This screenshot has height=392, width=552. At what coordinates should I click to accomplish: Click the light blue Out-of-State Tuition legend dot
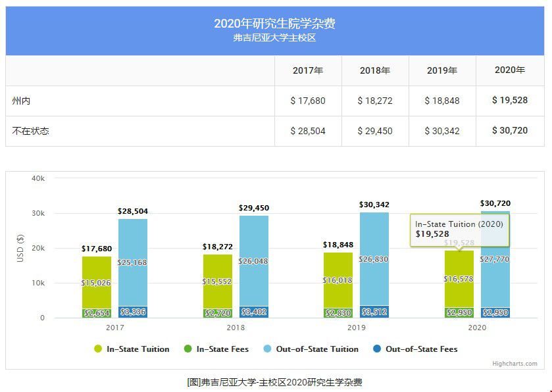point(268,349)
